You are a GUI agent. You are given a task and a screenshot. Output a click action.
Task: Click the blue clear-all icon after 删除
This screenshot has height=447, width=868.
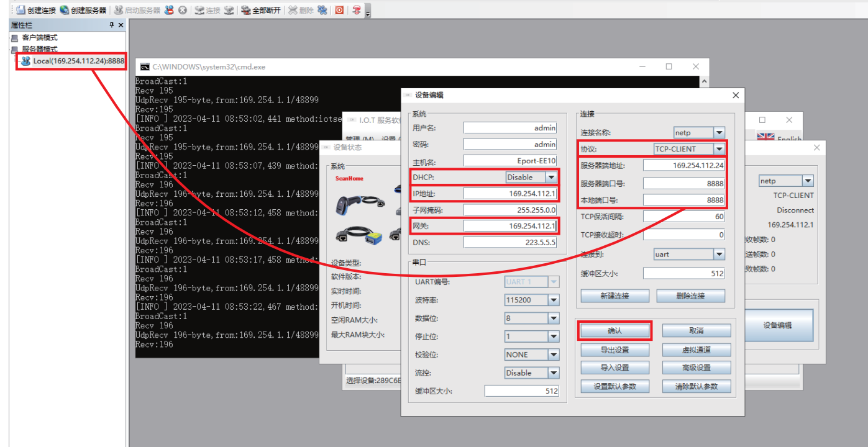tap(322, 10)
